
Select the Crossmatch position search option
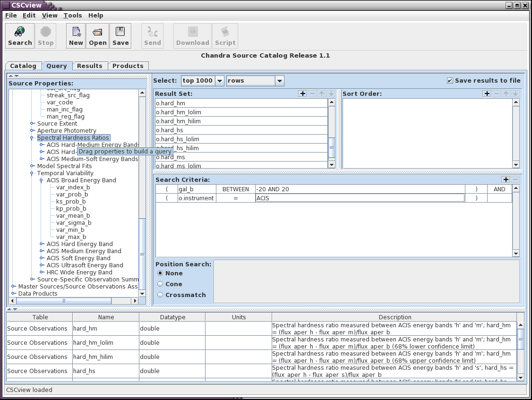161,295
